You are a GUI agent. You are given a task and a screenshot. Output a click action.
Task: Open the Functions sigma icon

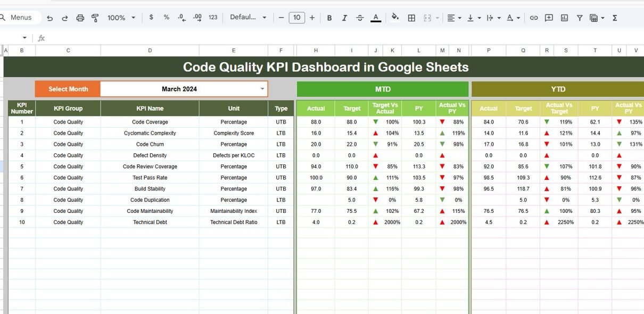coord(615,18)
